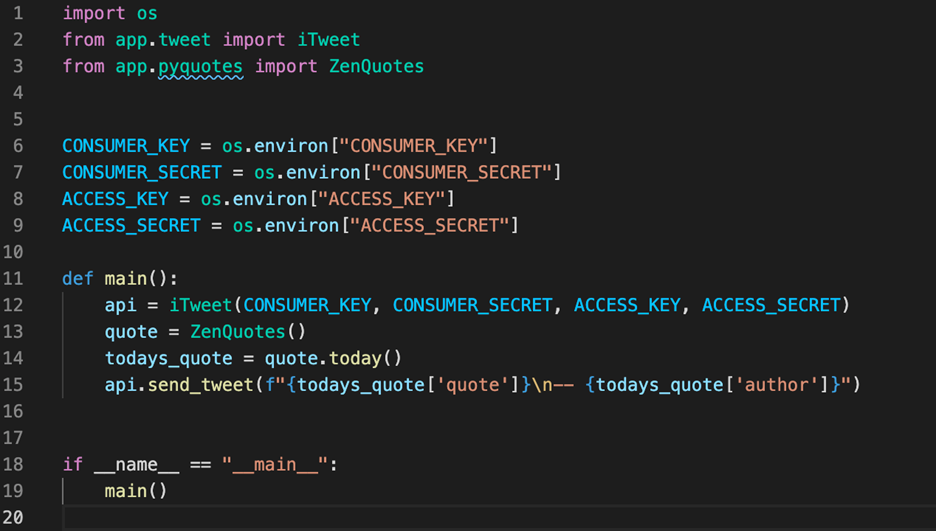Click the squiggly-underlined "pyquotes" module name
Screen dimensions: 936x531
coord(201,66)
